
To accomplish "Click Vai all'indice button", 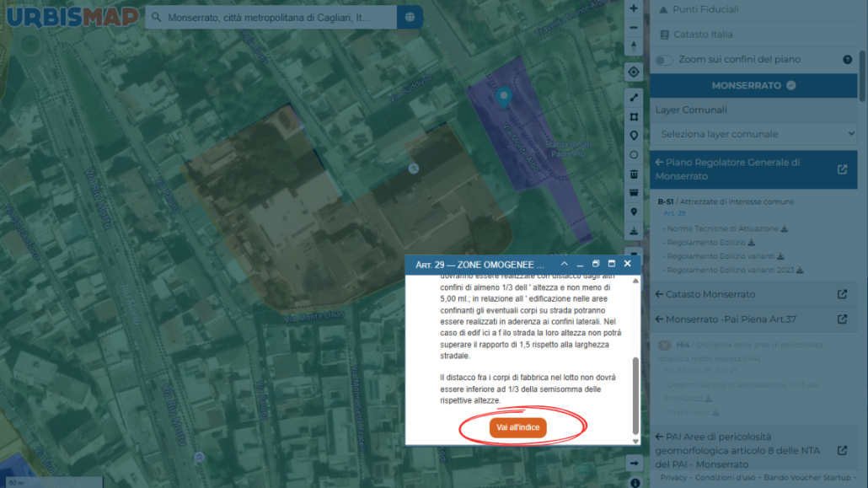I will coord(518,427).
